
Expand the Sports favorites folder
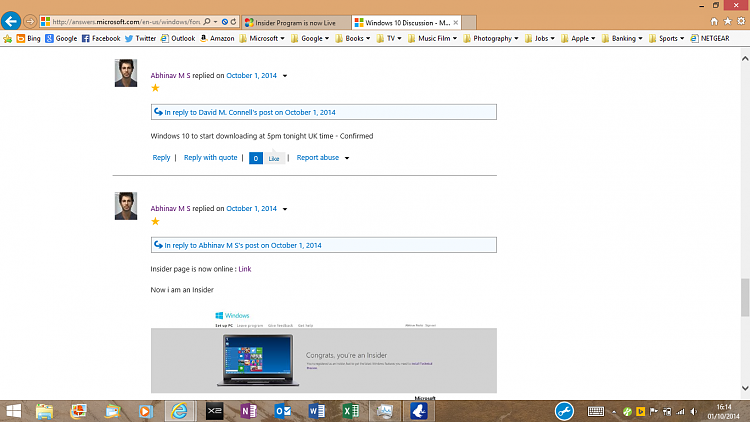(667, 38)
